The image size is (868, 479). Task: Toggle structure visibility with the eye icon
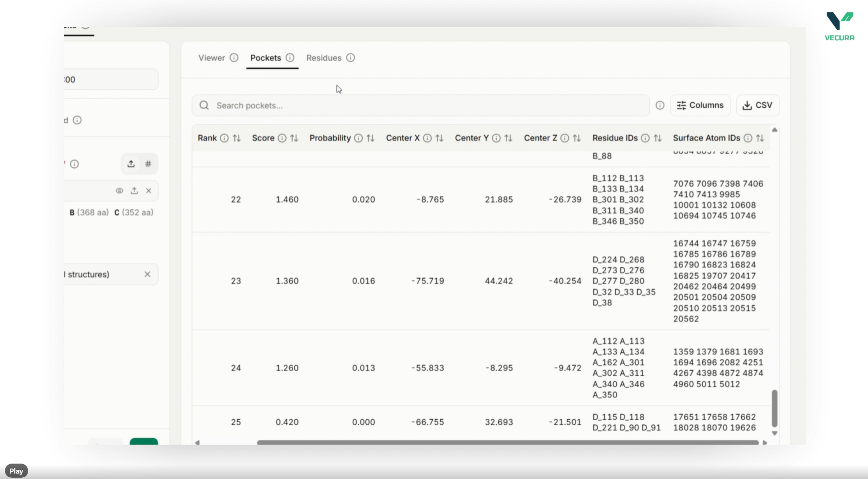(120, 191)
